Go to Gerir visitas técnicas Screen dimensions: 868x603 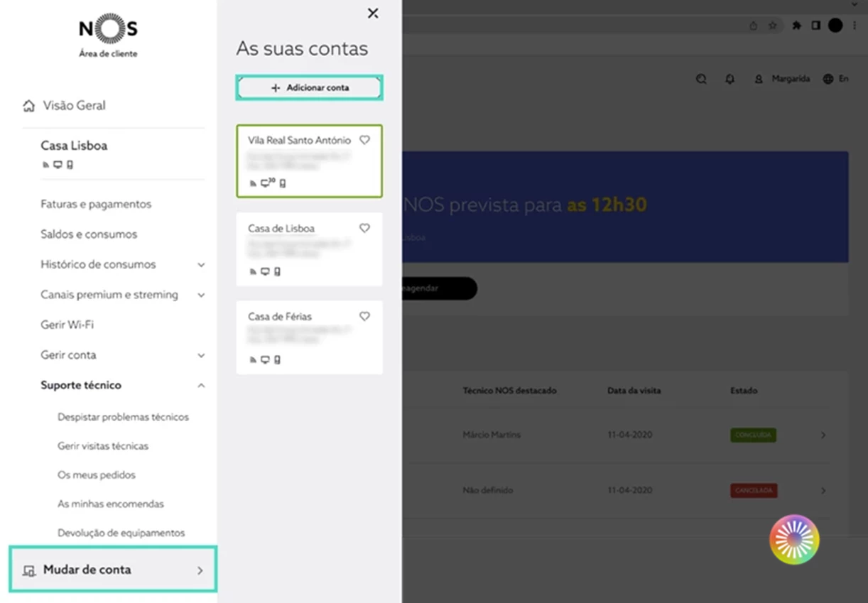click(x=103, y=446)
